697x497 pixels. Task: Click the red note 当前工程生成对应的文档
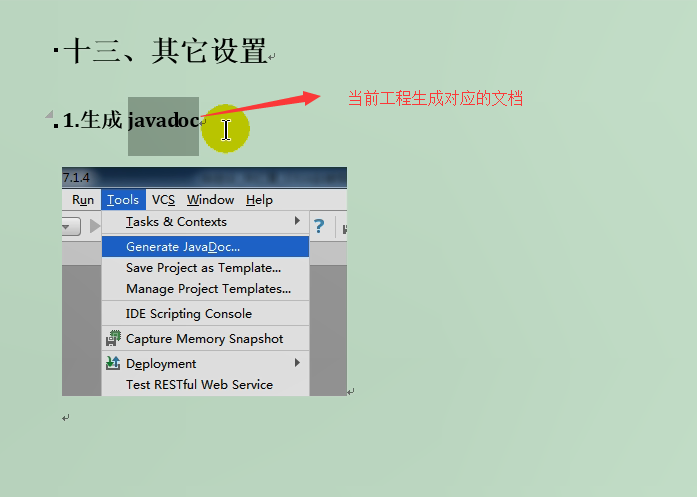coord(435,98)
